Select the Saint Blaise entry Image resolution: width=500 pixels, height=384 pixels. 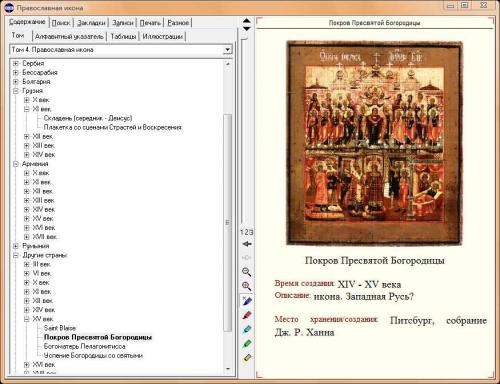pos(60,328)
